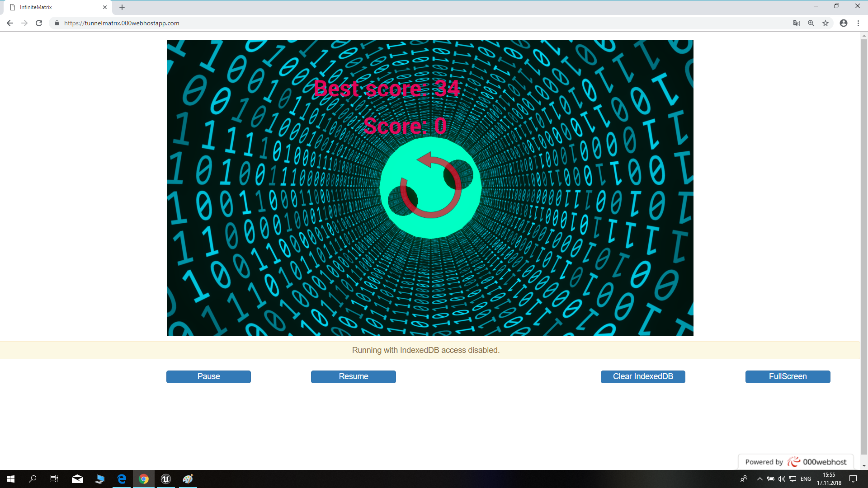Open the notification center in system tray
Image resolution: width=868 pixels, height=488 pixels.
(854, 479)
